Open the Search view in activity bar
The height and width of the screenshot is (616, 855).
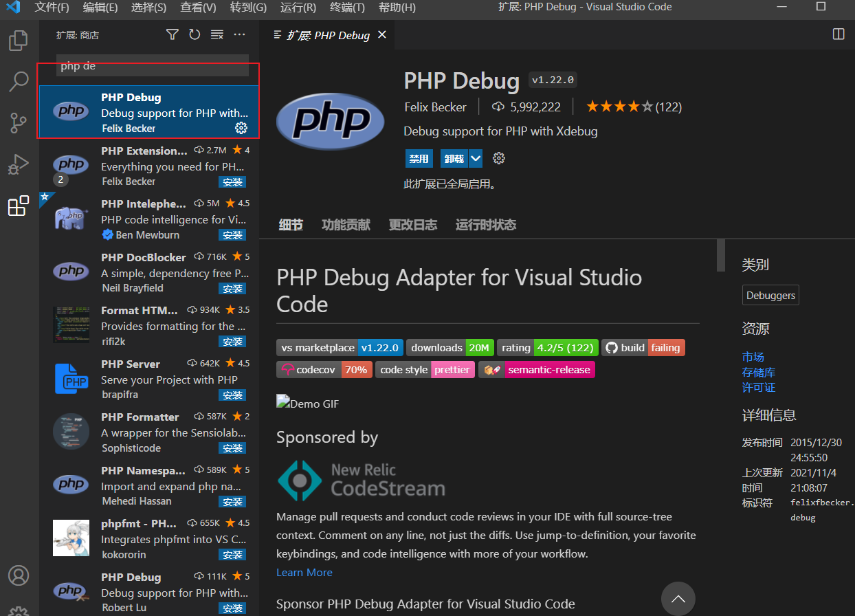pyautogui.click(x=19, y=82)
